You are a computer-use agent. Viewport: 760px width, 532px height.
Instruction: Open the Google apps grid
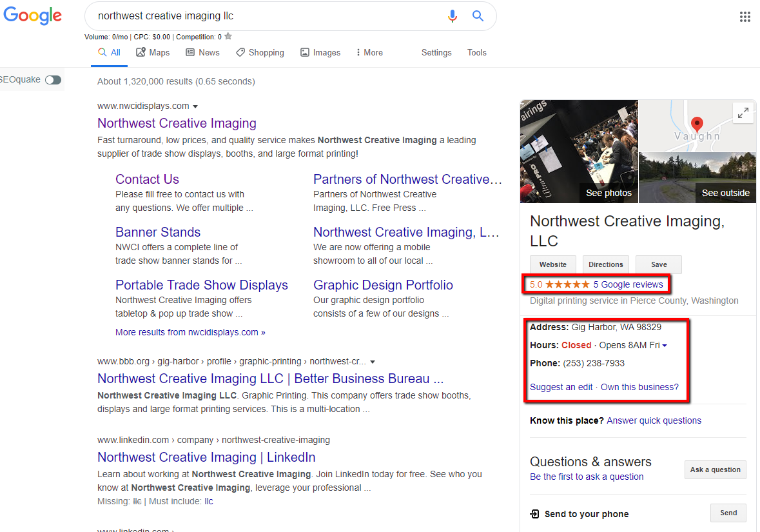click(x=745, y=17)
